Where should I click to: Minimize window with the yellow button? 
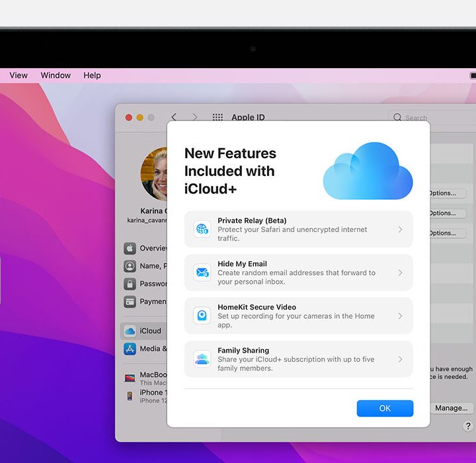click(139, 118)
